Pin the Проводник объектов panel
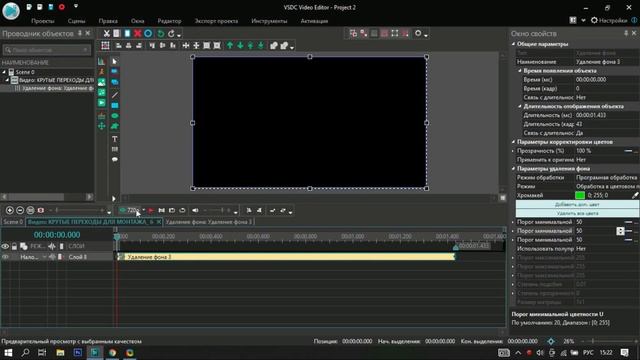Image resolution: width=640 pixels, height=360 pixels. coord(80,33)
